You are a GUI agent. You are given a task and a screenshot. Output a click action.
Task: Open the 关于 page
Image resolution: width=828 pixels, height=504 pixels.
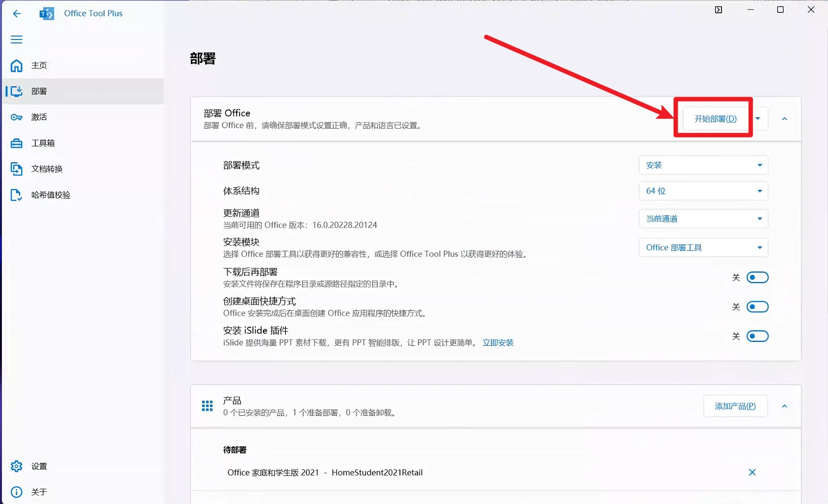pos(83,492)
